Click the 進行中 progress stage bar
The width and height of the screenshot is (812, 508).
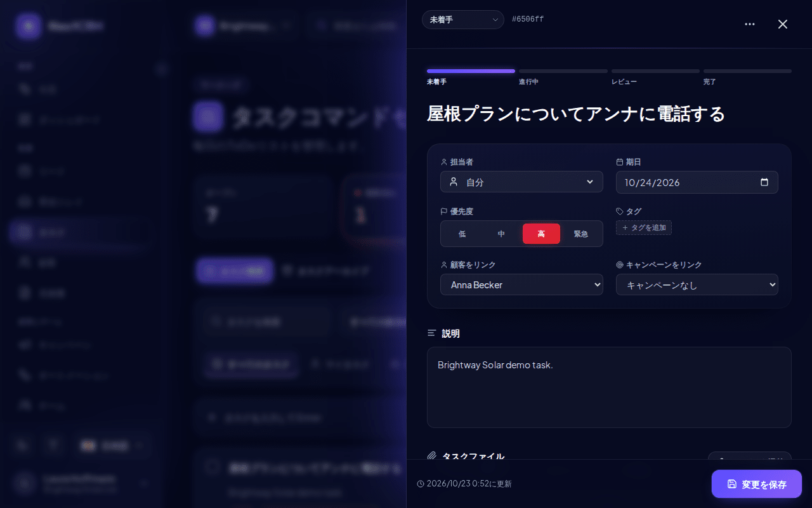[x=563, y=71]
